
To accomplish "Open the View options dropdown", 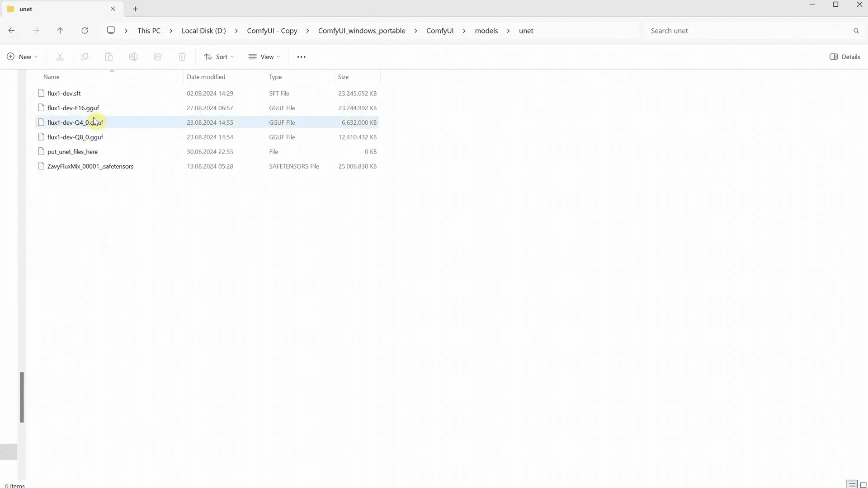I will click(264, 56).
